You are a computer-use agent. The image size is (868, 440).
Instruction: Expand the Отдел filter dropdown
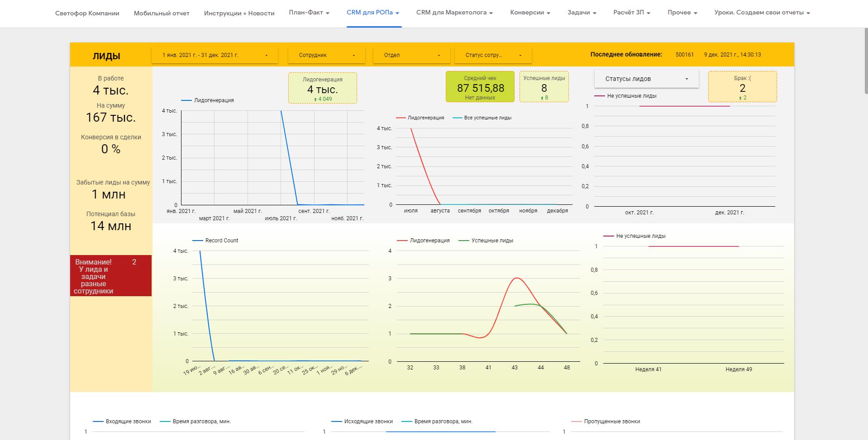411,55
